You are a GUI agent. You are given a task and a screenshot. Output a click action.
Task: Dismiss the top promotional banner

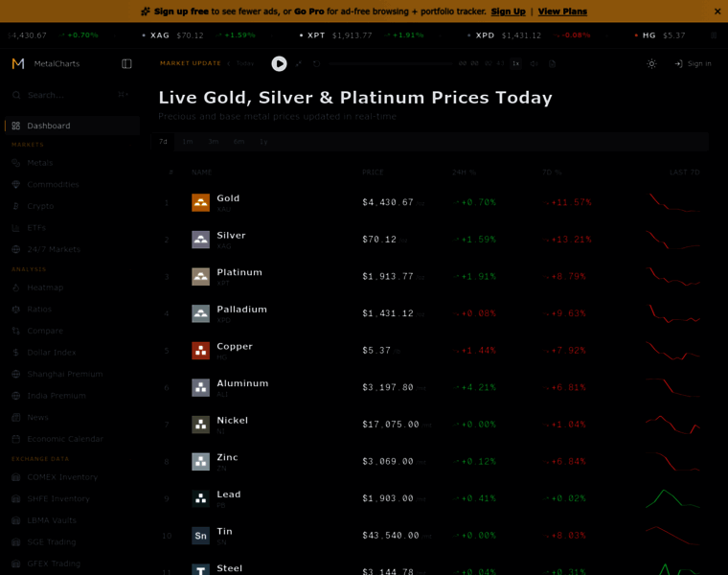click(x=717, y=11)
